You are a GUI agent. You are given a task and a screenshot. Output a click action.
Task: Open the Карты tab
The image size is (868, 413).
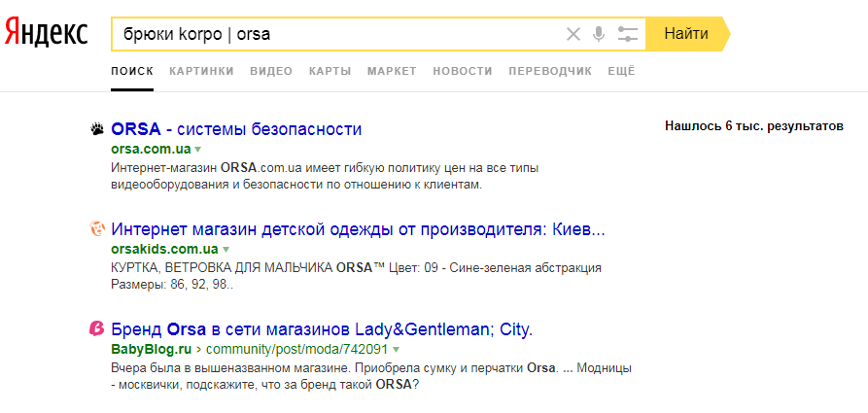330,71
